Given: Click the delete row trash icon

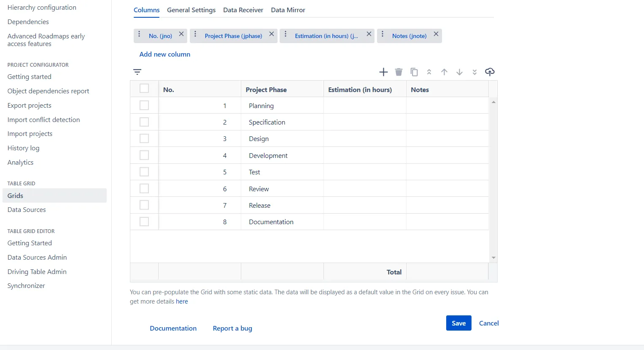Looking at the screenshot, I should coord(399,72).
